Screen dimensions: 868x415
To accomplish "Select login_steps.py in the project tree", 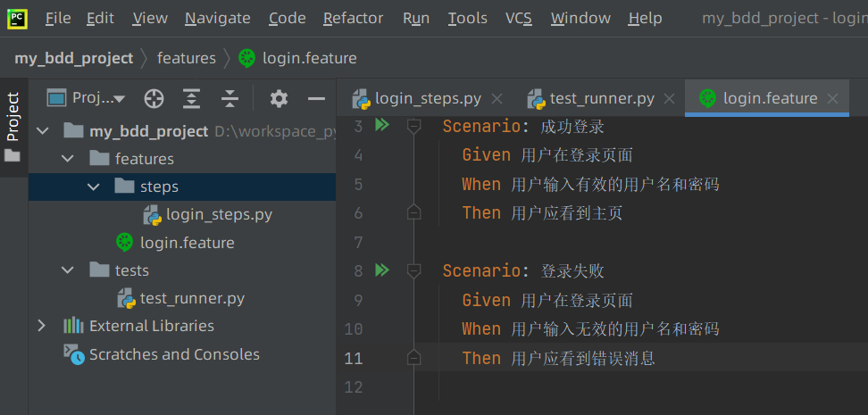I will [x=218, y=214].
